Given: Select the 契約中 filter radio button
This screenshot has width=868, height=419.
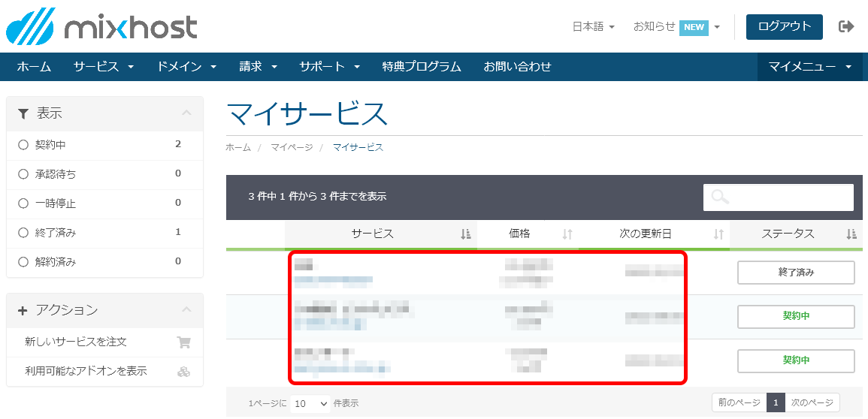Looking at the screenshot, I should click(x=23, y=145).
